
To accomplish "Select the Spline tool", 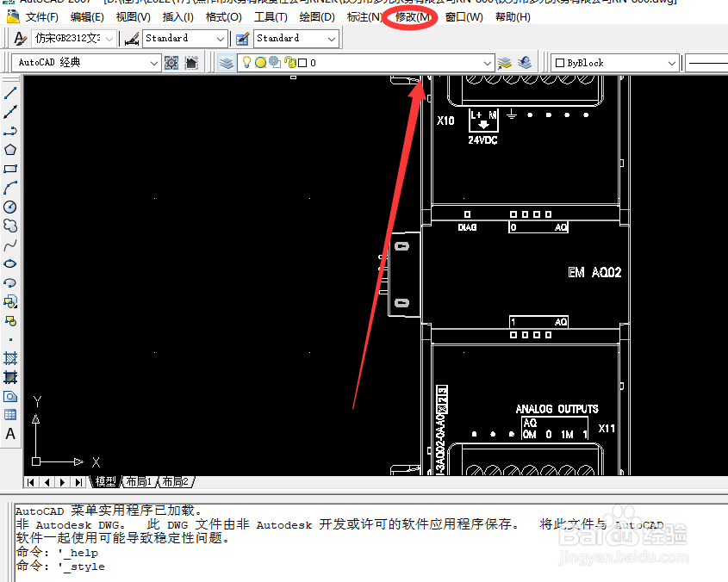I will [x=10, y=245].
